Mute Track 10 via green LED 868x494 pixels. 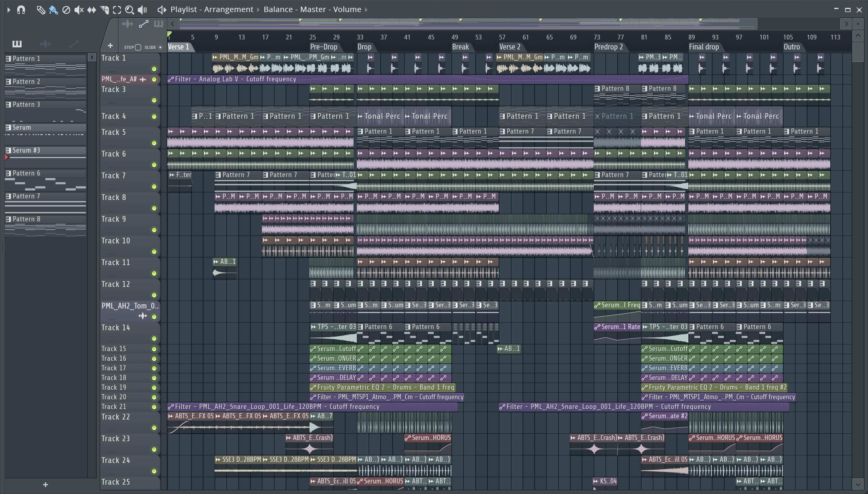[154, 252]
